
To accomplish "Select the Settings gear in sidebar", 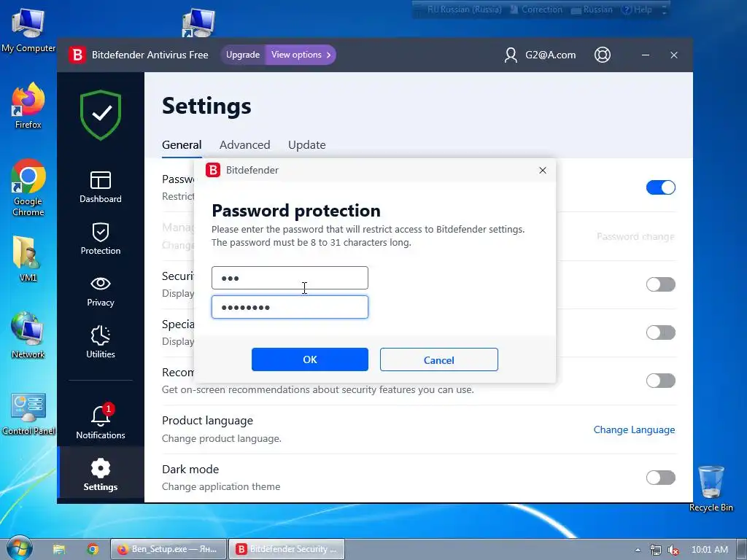I will coord(101,474).
